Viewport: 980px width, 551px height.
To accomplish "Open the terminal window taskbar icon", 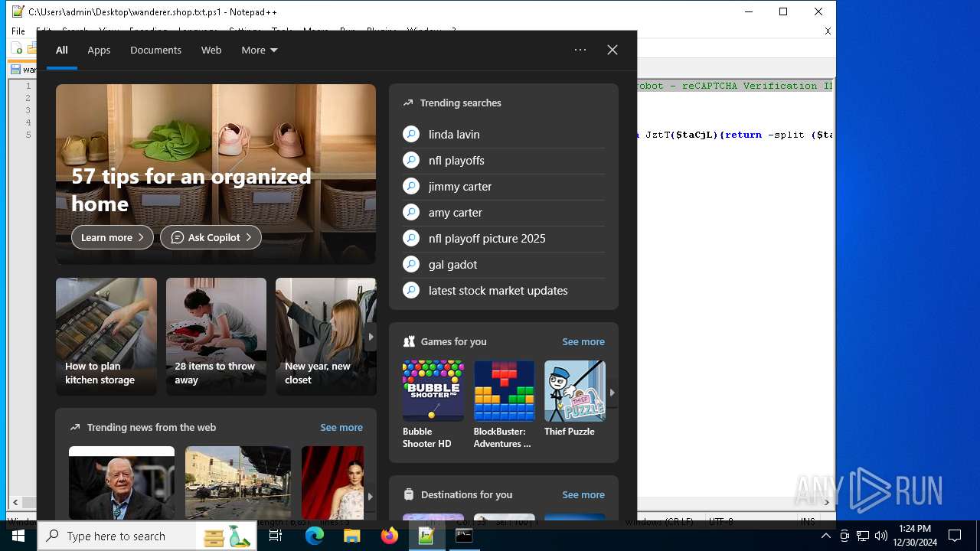I will click(464, 536).
